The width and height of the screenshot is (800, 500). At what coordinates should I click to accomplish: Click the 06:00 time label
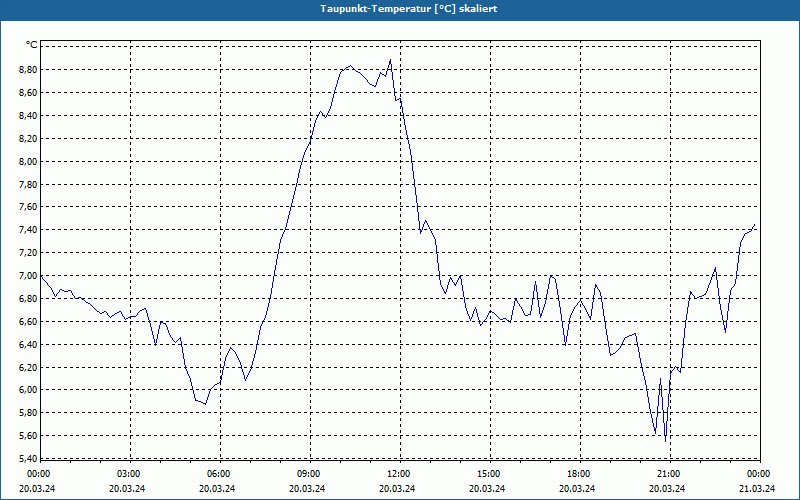coord(220,473)
